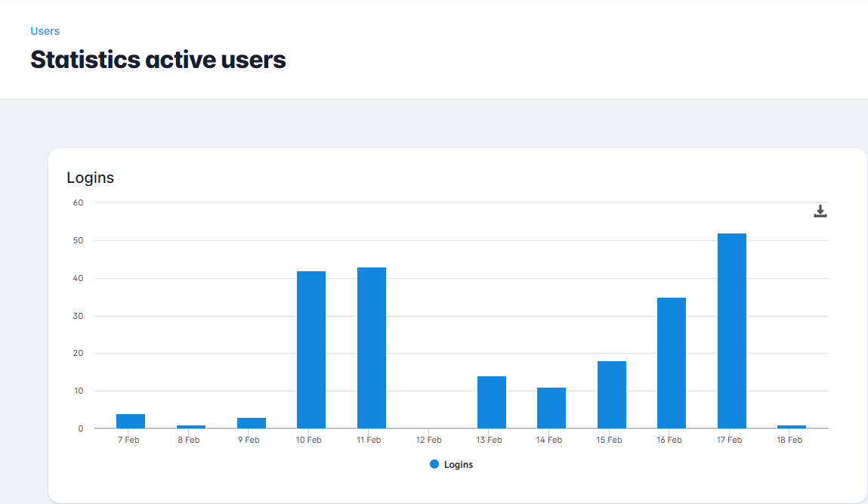Click the Logins chart title

91,178
